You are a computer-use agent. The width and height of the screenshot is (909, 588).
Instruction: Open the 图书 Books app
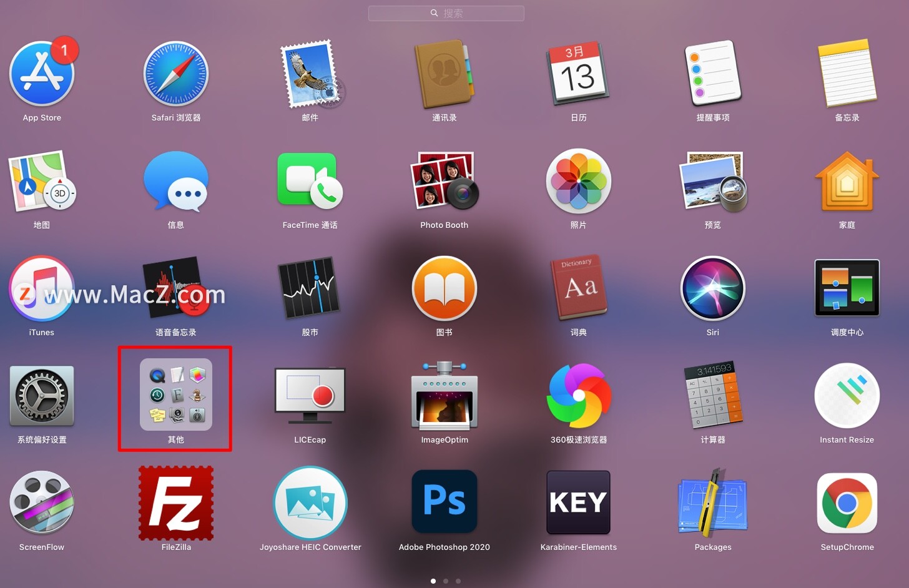[445, 288]
